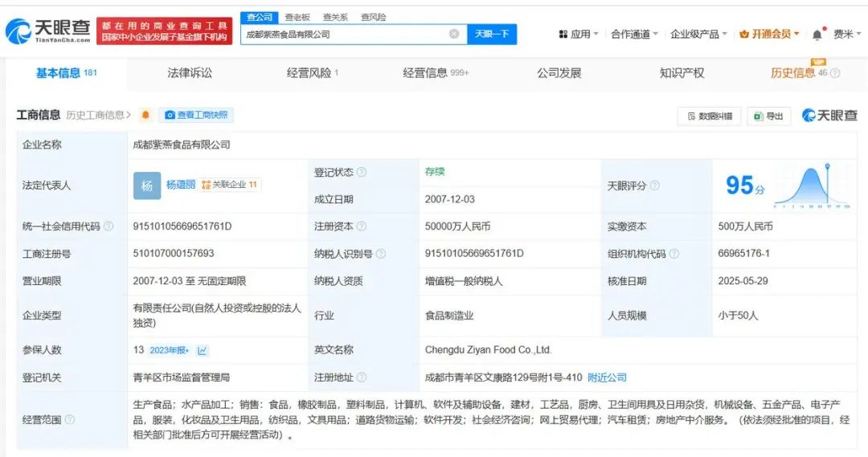The width and height of the screenshot is (868, 457).
Task: Open the 关联企业 11 badge
Action: tap(229, 185)
